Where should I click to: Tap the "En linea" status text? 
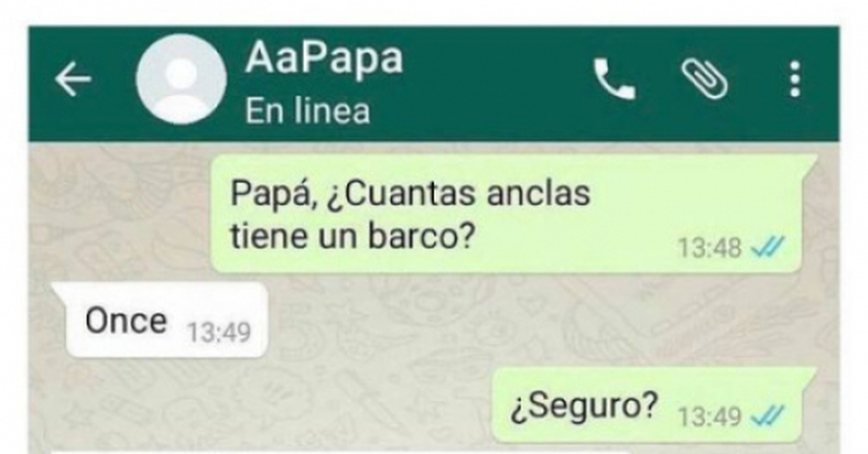tap(308, 110)
